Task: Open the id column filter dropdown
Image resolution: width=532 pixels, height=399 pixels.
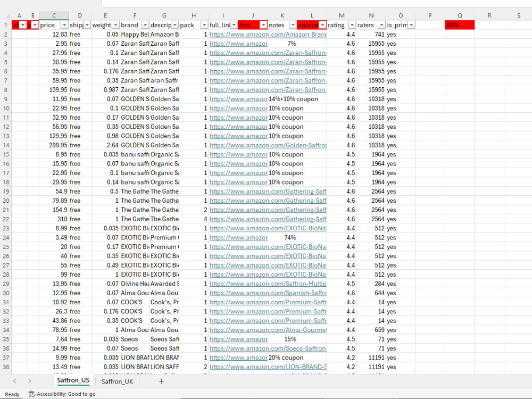Action: pos(23,25)
